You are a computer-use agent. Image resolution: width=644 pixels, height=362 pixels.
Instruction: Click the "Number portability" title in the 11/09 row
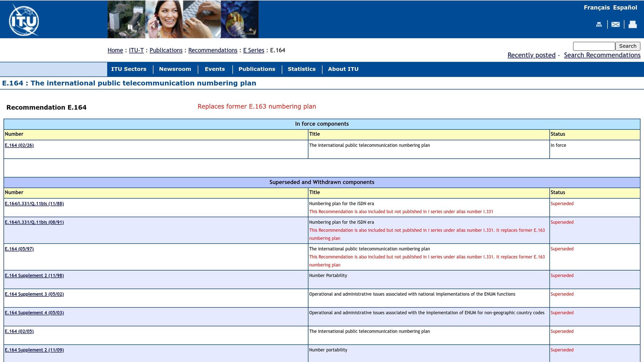tap(328, 350)
